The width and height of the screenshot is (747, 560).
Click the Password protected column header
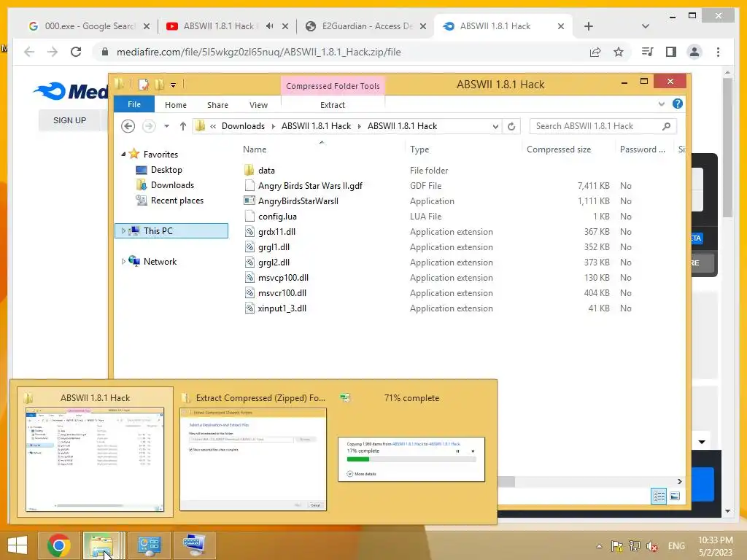642,149
